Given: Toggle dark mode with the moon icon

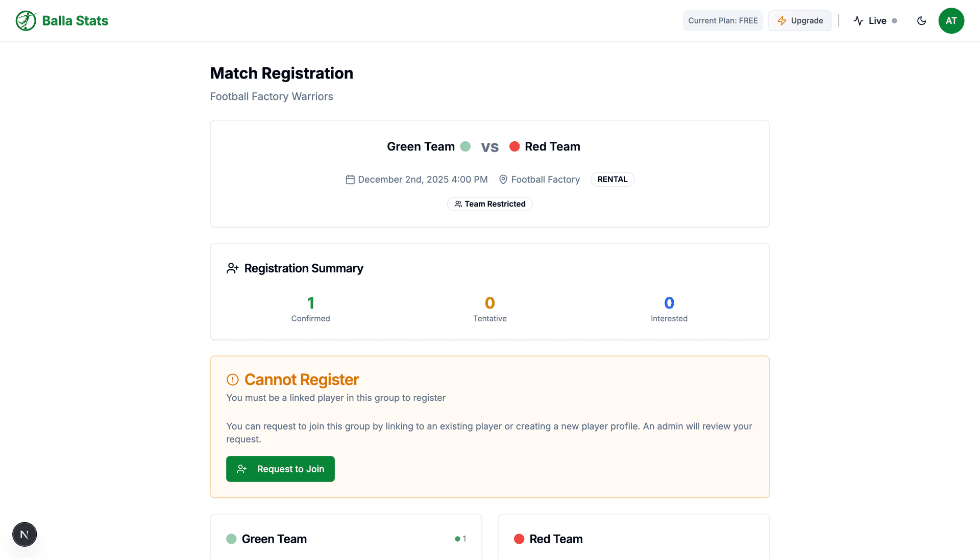Looking at the screenshot, I should coord(921,20).
